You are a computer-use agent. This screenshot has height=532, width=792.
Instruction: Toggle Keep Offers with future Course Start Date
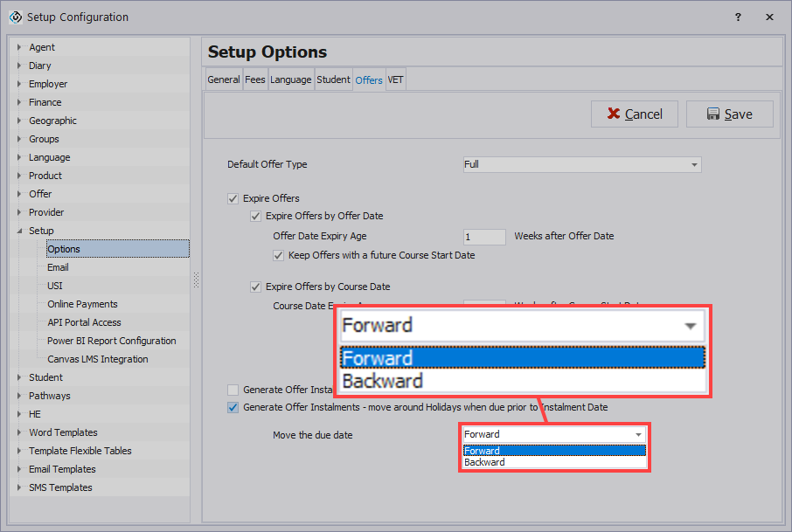point(279,256)
